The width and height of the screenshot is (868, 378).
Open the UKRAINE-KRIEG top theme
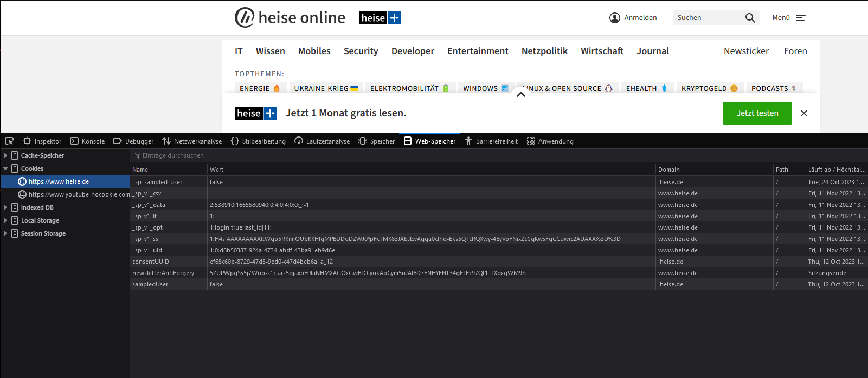click(x=326, y=88)
